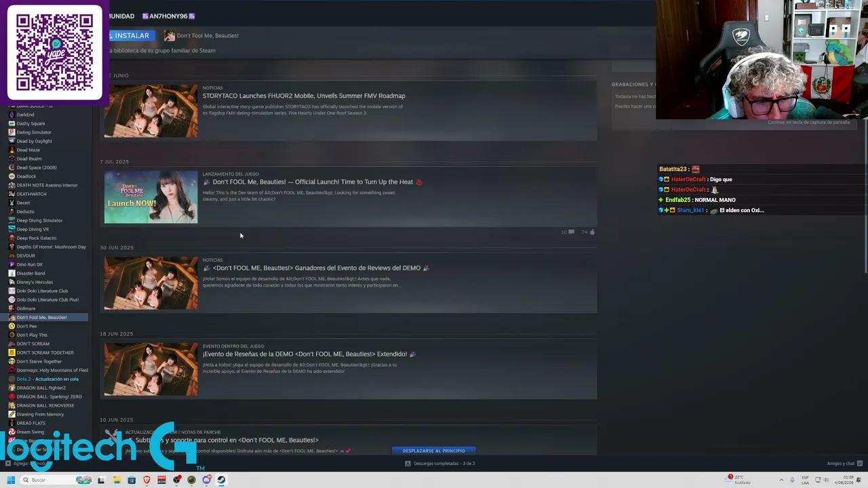Click HaterDeCraft's chat message Digo que
Screen dimensions: 868x488
(721, 180)
